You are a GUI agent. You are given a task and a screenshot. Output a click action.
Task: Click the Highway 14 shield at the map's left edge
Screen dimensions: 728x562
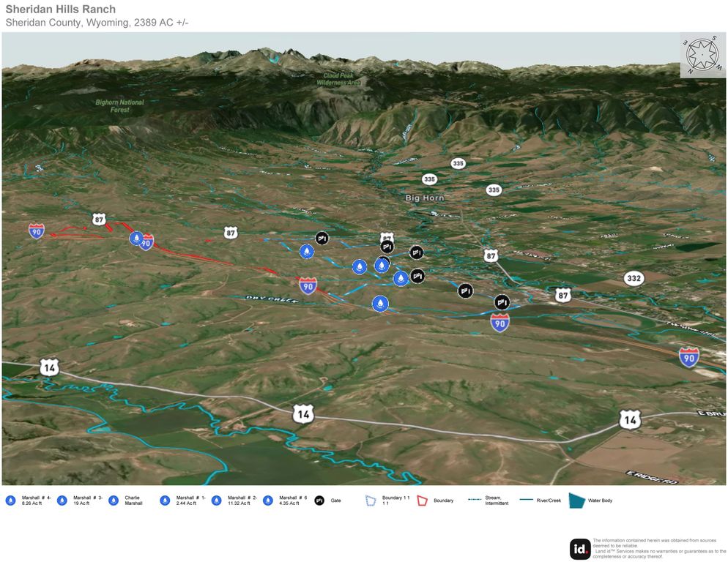tap(49, 367)
